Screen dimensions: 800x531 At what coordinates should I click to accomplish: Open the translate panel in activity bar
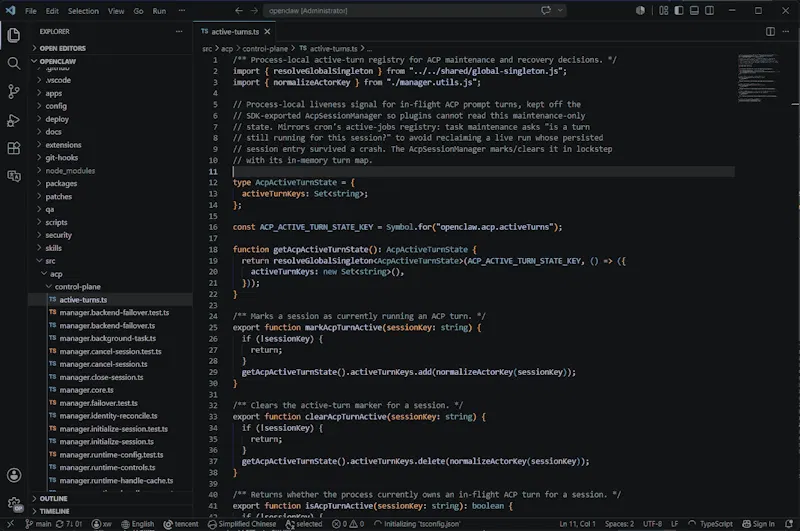pyautogui.click(x=14, y=176)
